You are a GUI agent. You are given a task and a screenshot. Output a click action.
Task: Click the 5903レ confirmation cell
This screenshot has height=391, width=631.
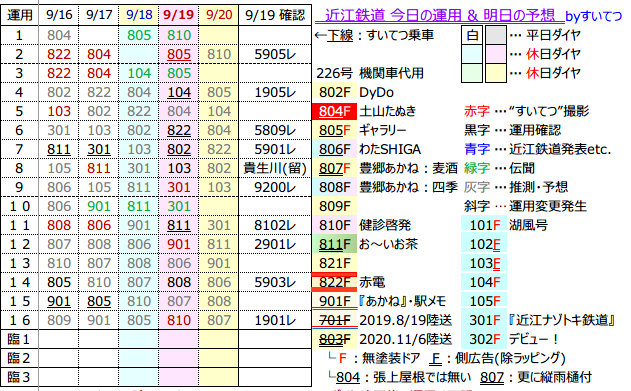(x=275, y=282)
